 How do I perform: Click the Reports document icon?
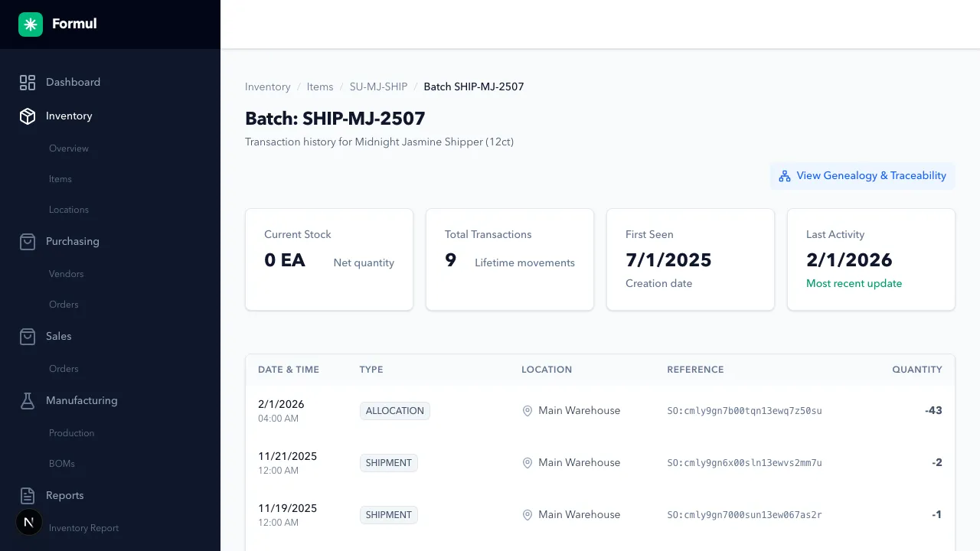click(x=28, y=495)
